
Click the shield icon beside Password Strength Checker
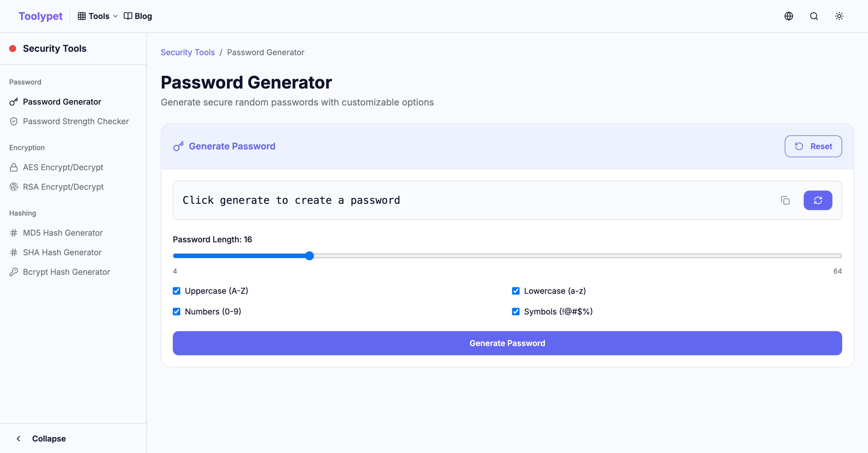pyautogui.click(x=14, y=121)
